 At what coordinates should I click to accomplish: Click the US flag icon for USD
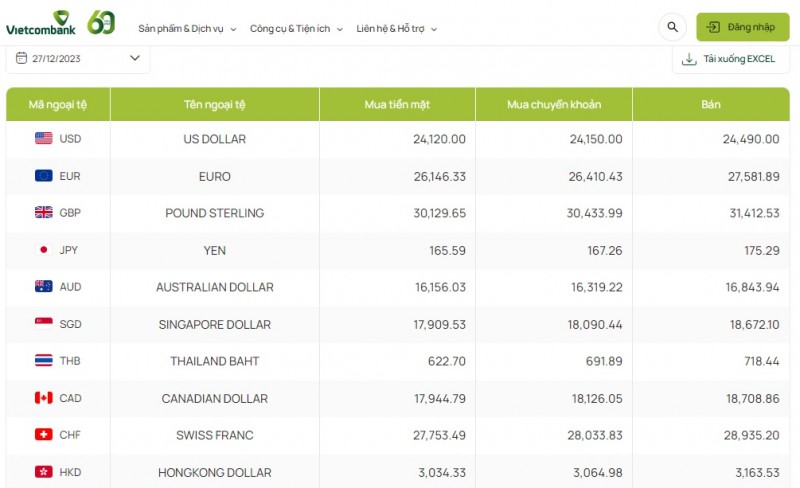pyautogui.click(x=44, y=139)
